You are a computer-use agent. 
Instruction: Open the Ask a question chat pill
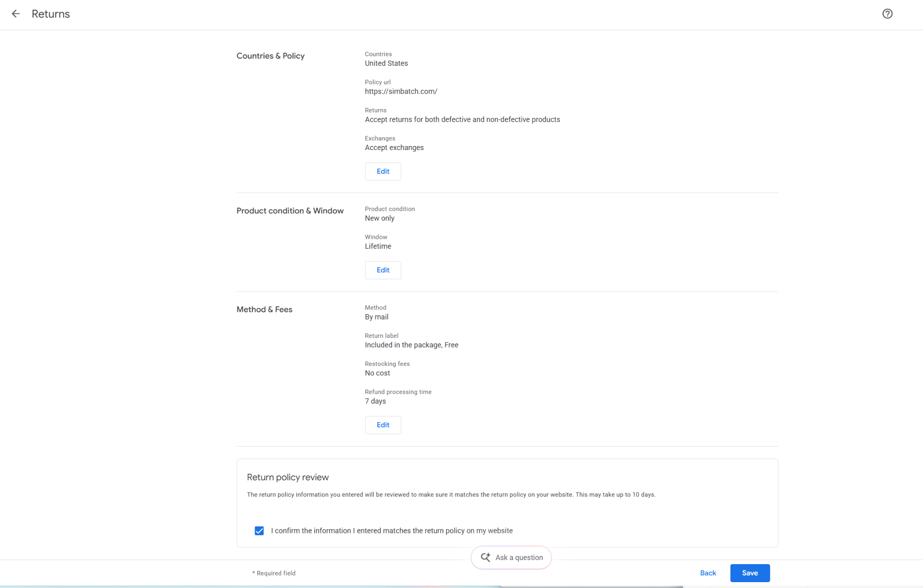coord(511,557)
